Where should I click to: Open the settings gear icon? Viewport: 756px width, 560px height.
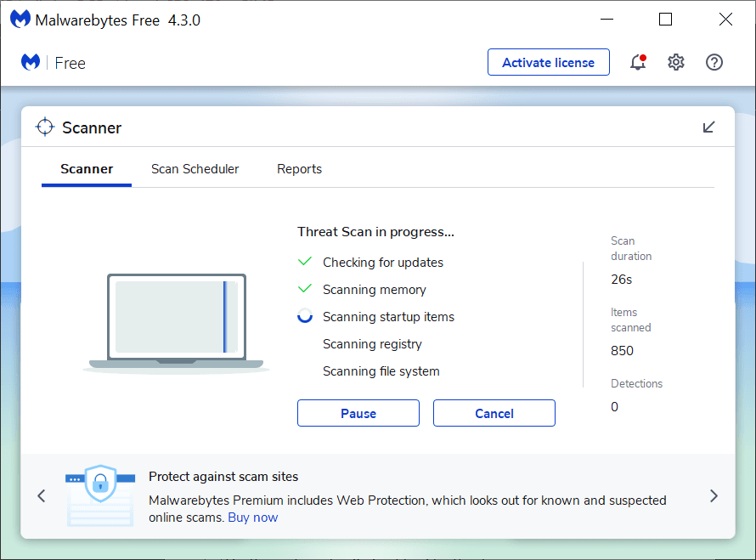pyautogui.click(x=676, y=62)
